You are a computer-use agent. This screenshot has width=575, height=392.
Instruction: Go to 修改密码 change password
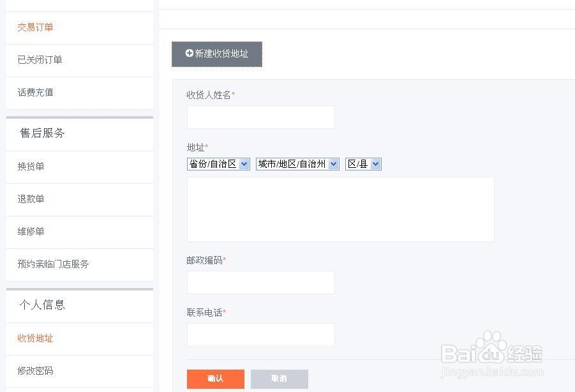(x=36, y=371)
